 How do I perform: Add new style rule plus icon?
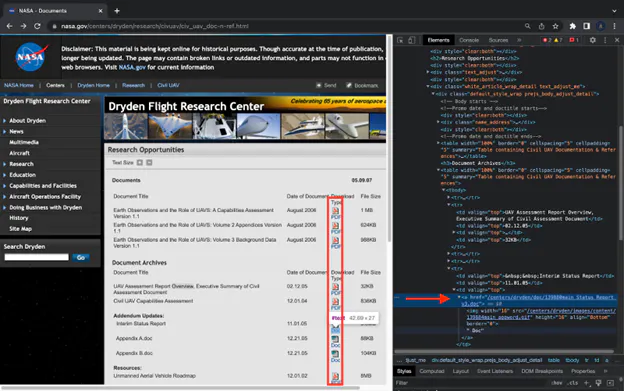(586, 383)
